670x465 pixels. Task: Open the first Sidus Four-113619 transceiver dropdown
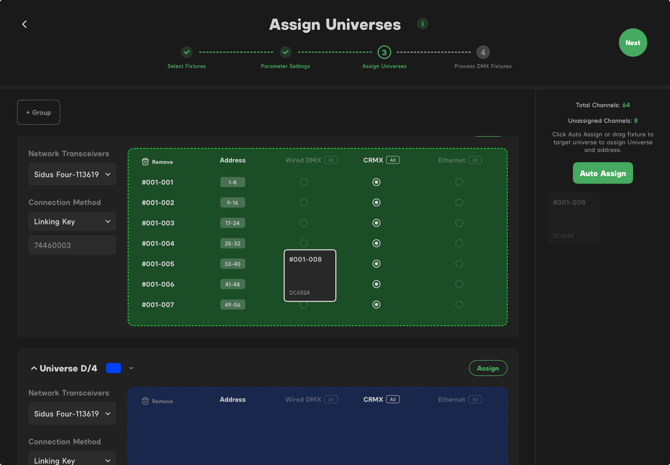pos(72,174)
